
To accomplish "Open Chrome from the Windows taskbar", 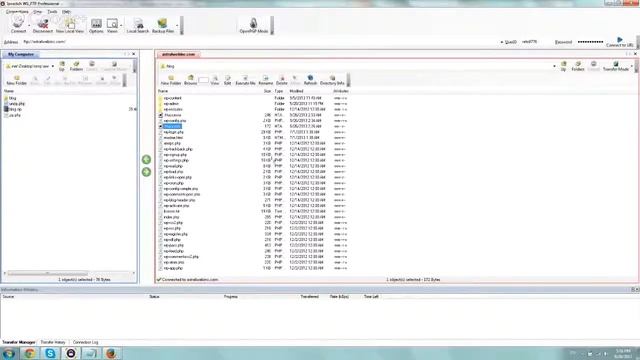I will (x=29, y=353).
